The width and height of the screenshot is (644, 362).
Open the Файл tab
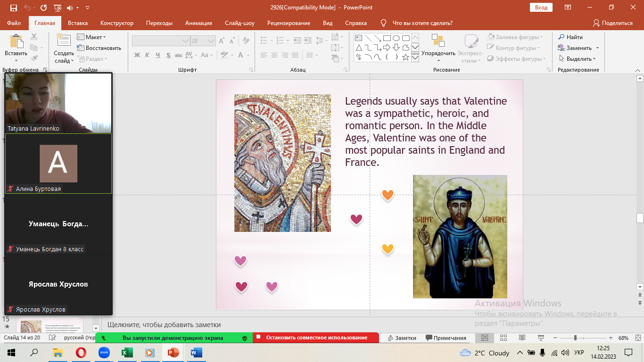tap(14, 23)
